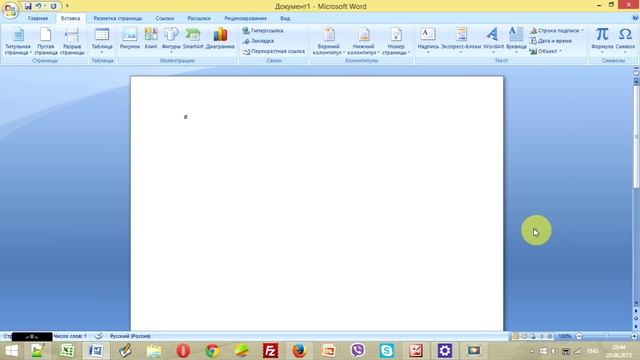Viewport: 640px width, 360px height.
Task: Click Строка подписи signature line
Action: tap(557, 31)
